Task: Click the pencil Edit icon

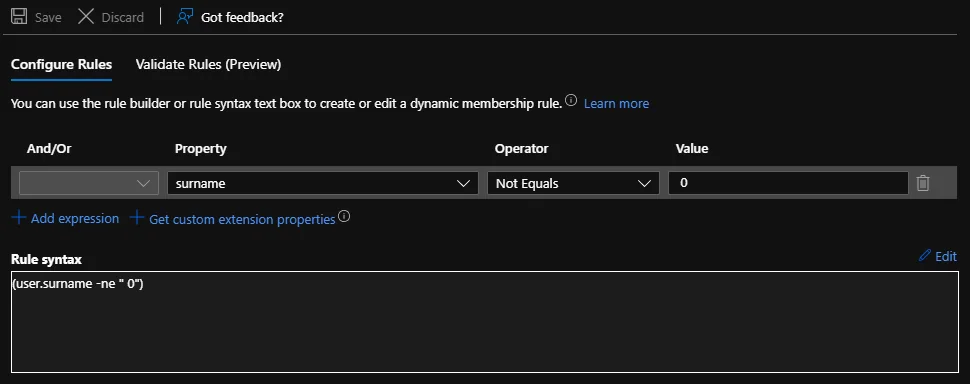Action: click(x=925, y=255)
